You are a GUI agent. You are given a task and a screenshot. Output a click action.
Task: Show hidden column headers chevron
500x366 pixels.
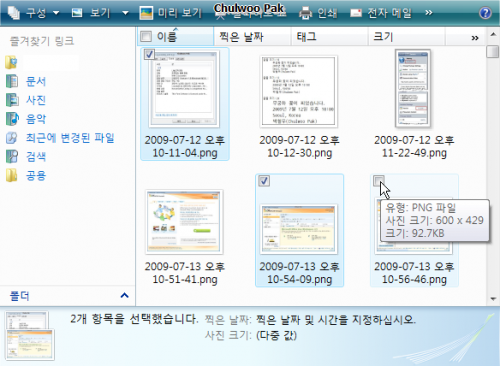coord(475,38)
